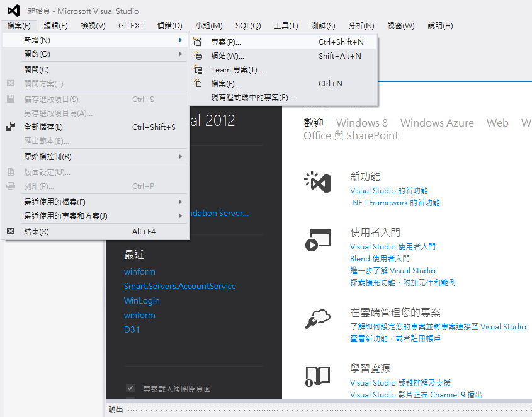Switch to the Windows Azure tab
The image size is (532, 417).
[x=437, y=123]
